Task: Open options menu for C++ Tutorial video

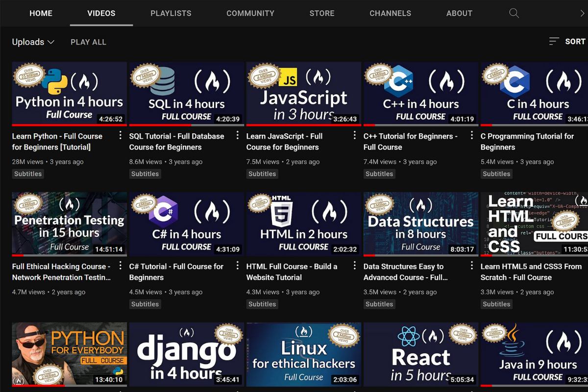Action: coord(472,135)
